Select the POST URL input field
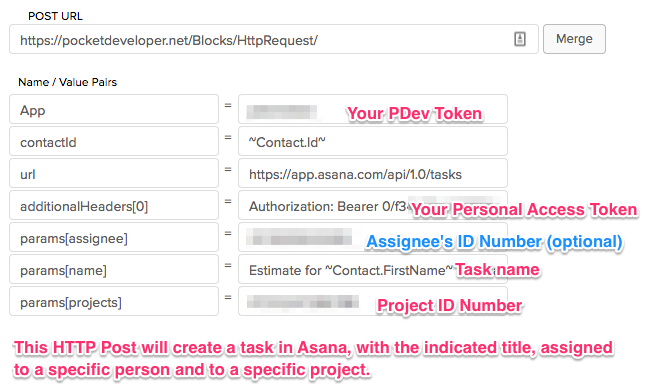 [x=274, y=39]
